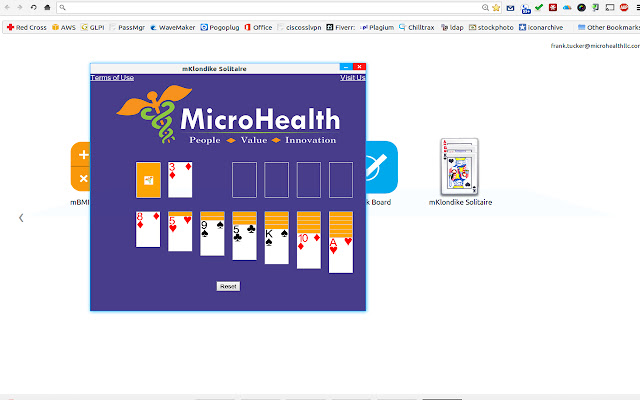Click the zoom magnifier icon in address bar
The image size is (640, 400).
click(485, 7)
